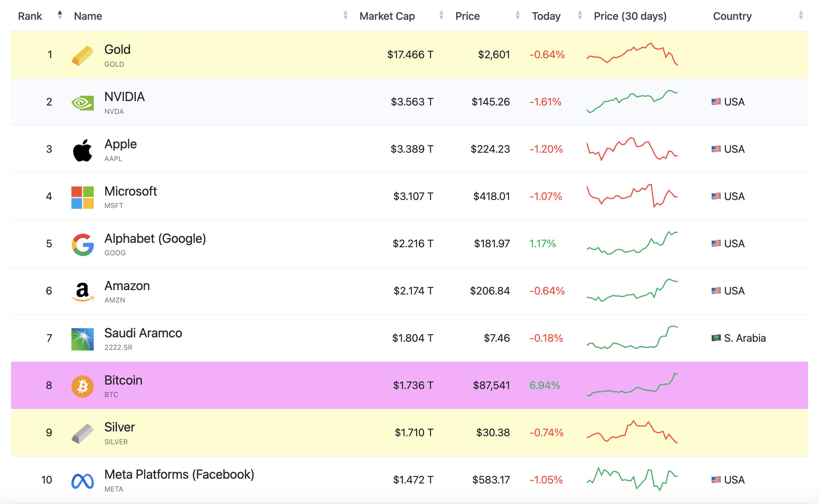819x504 pixels.
Task: Sort by Market Cap column arrows
Action: 441,15
